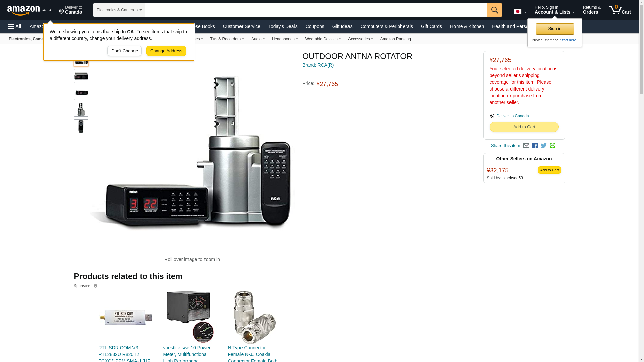Expand the Wearable Devices submenu

point(323,39)
